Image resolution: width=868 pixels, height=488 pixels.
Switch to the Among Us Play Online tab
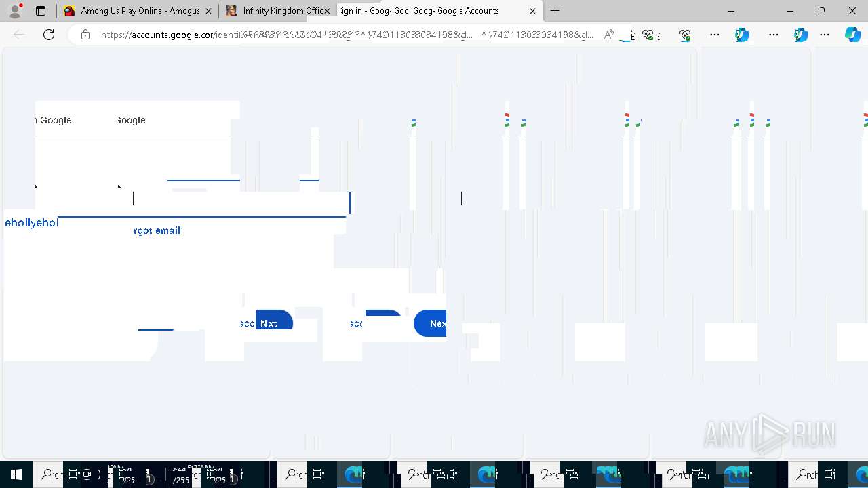pos(136,11)
